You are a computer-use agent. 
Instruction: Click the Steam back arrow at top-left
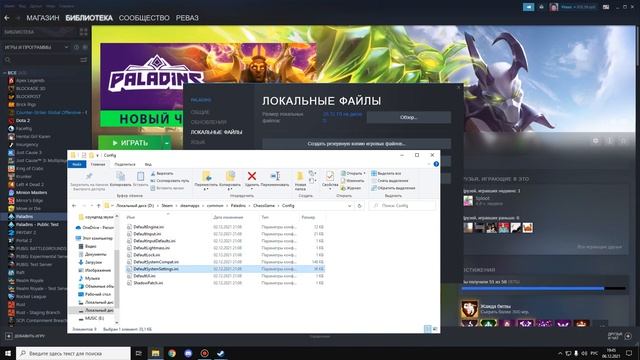7,18
